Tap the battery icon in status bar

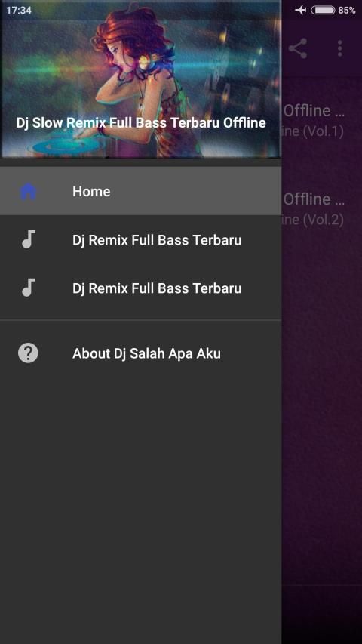323,10
